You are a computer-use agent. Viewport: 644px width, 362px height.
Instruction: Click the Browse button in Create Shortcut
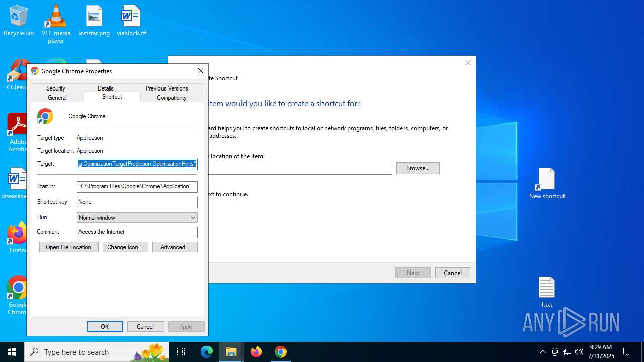click(x=418, y=168)
